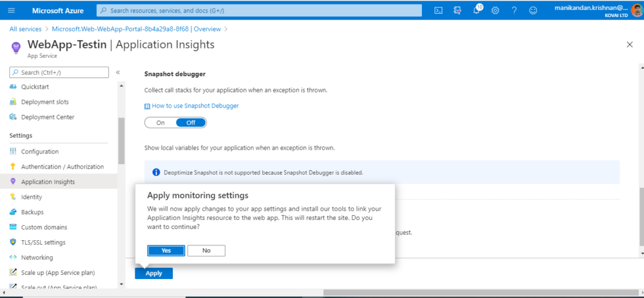Confirm with Yes in the dialog
The height and width of the screenshot is (298, 644).
(x=166, y=250)
